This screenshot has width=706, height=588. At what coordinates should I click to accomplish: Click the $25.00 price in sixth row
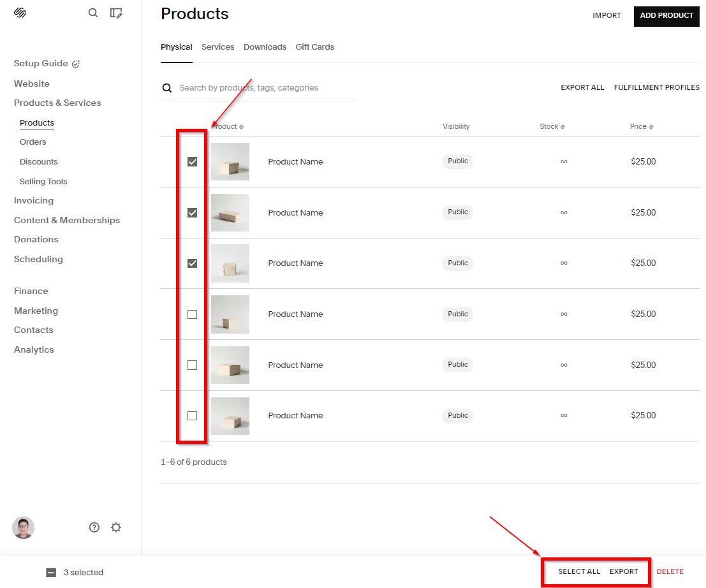[x=643, y=416]
